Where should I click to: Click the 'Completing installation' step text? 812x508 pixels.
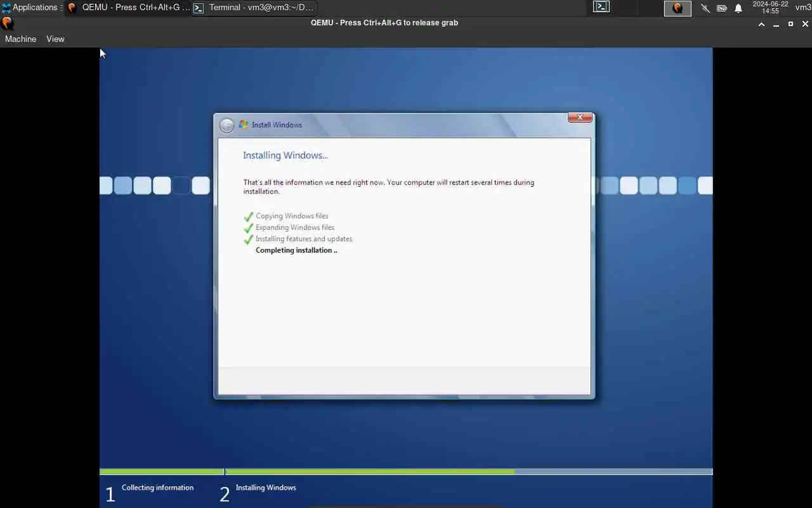click(x=296, y=250)
